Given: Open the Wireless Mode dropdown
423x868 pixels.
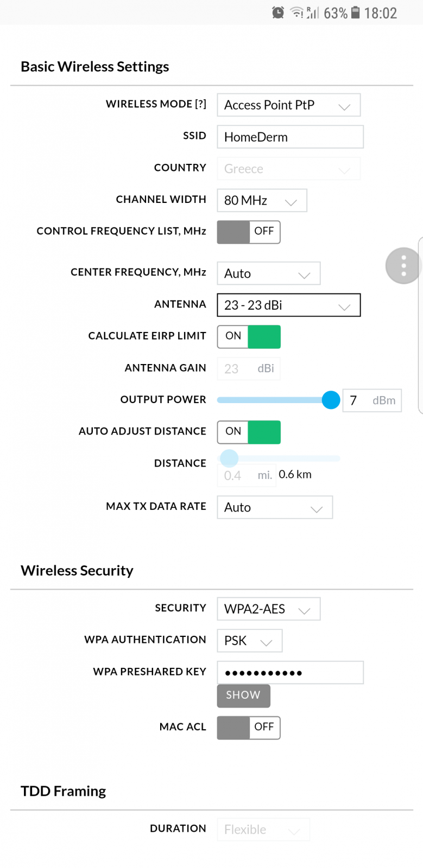Looking at the screenshot, I should (288, 105).
